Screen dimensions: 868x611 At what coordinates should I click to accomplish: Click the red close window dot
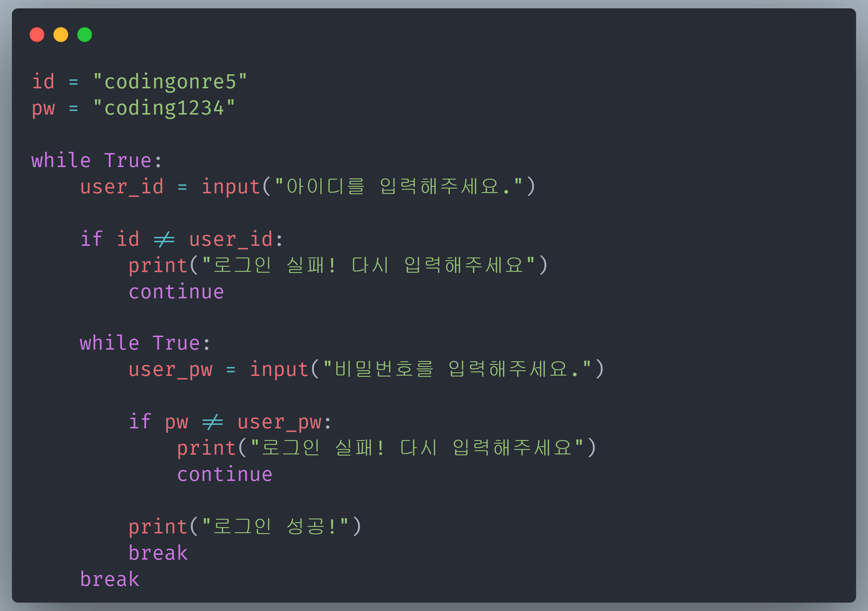(x=37, y=35)
